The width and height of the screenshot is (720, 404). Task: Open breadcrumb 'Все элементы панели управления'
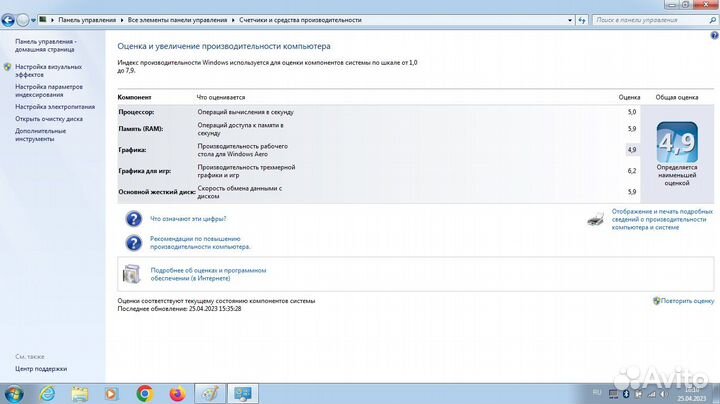click(x=177, y=20)
